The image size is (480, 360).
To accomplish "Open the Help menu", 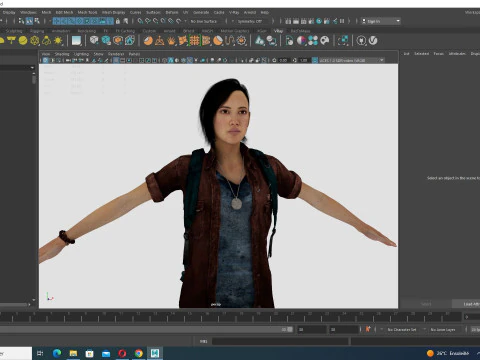I will pyautogui.click(x=265, y=12).
